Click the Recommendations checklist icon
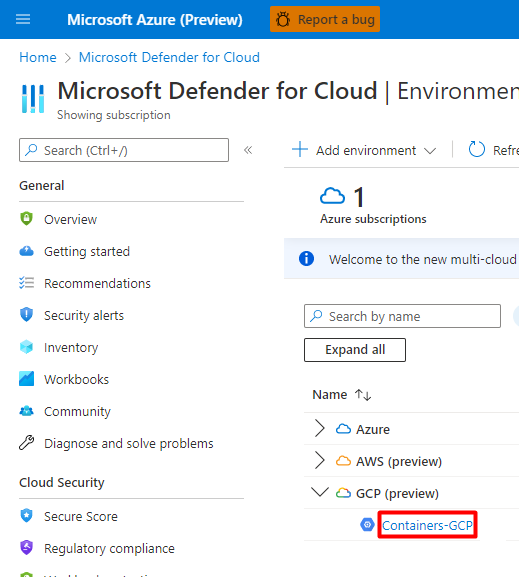The height and width of the screenshot is (577, 519). coord(27,283)
